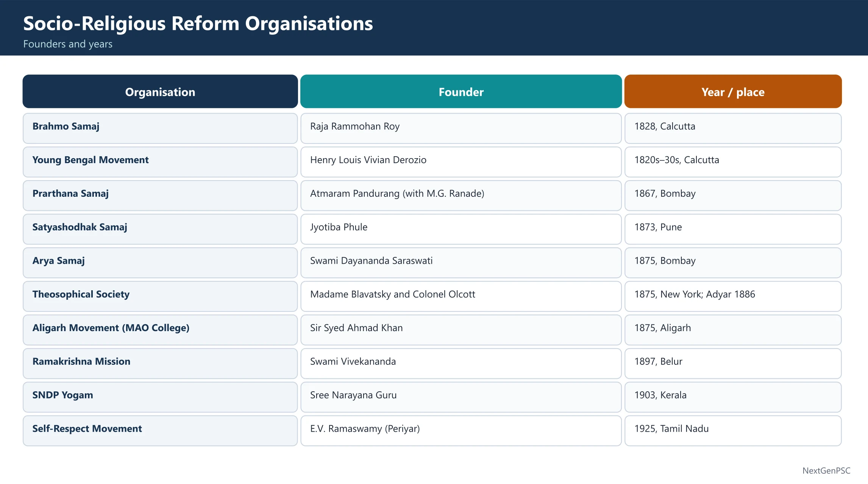
Task: Click the NextGenPSC watermark text
Action: (826, 470)
